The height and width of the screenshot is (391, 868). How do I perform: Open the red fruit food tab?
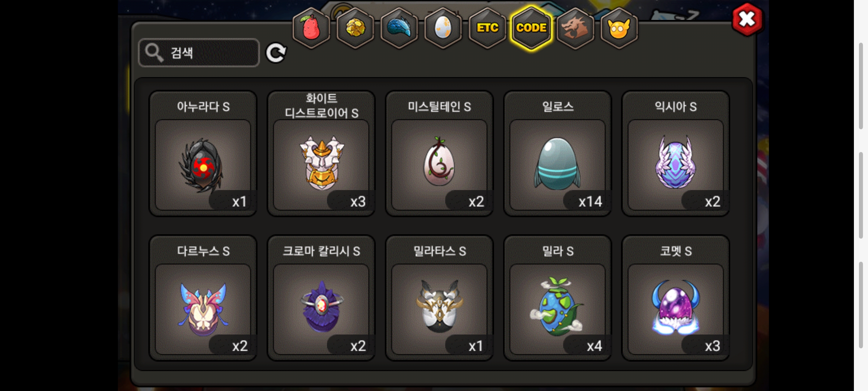pos(311,28)
